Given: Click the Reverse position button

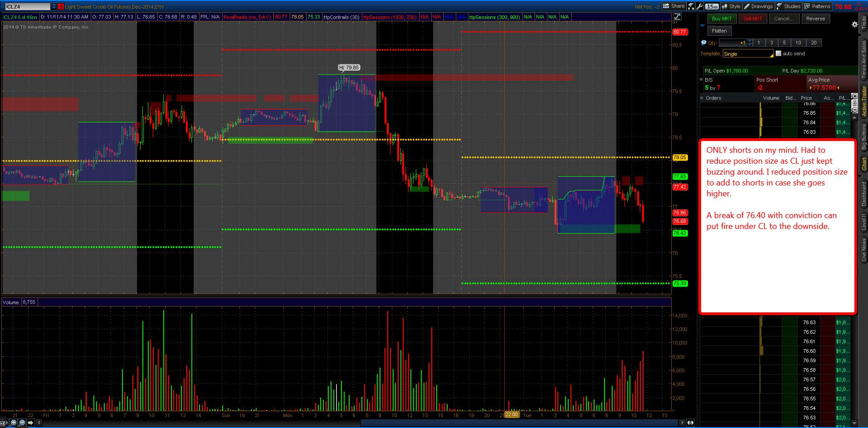Looking at the screenshot, I should 815,19.
